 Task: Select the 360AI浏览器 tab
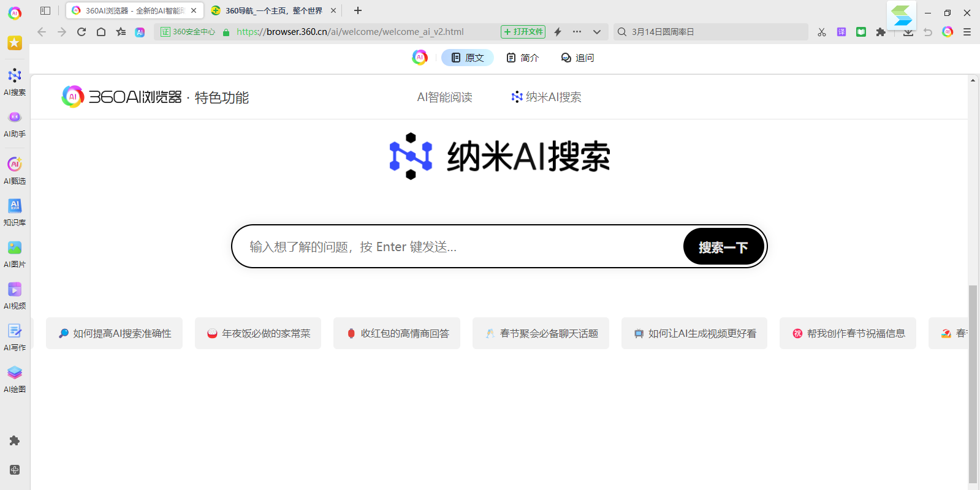point(135,10)
